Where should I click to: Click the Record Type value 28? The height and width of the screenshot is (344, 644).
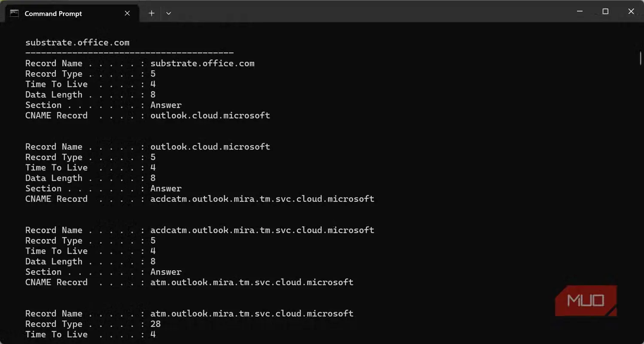(x=155, y=324)
